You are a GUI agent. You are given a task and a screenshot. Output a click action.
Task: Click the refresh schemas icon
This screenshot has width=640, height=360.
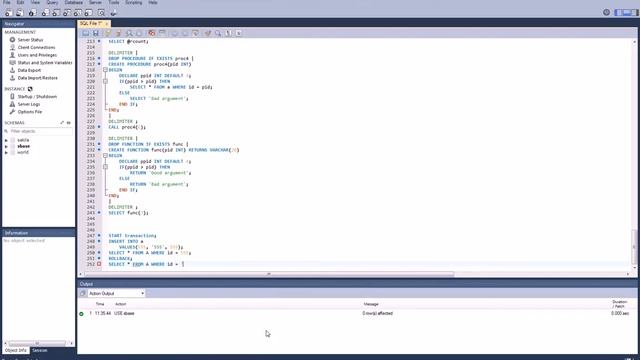tap(69, 122)
